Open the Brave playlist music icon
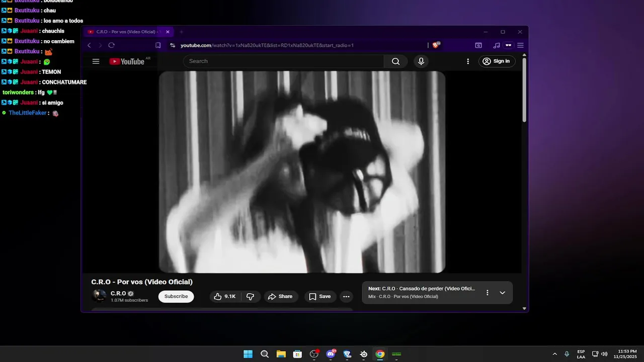 [x=497, y=45]
